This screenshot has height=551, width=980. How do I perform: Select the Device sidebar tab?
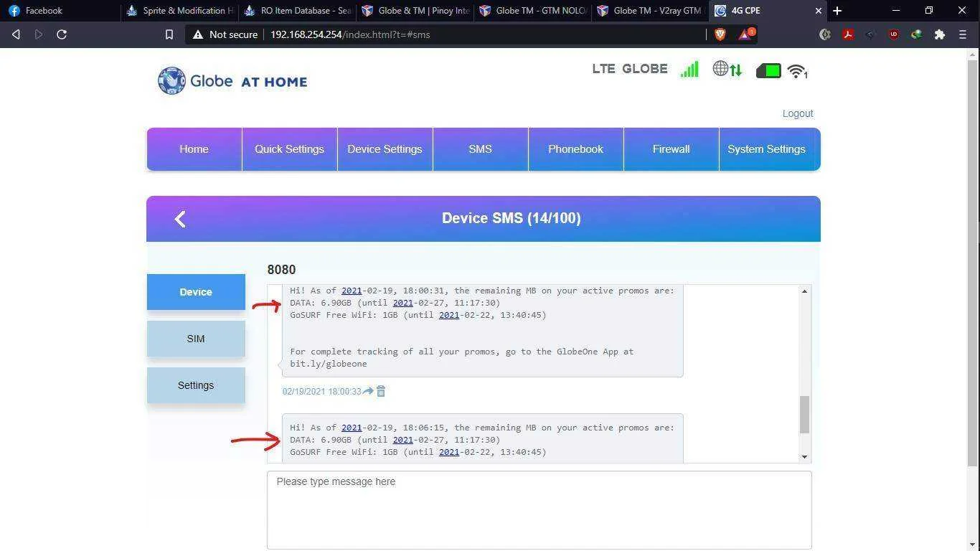(196, 292)
